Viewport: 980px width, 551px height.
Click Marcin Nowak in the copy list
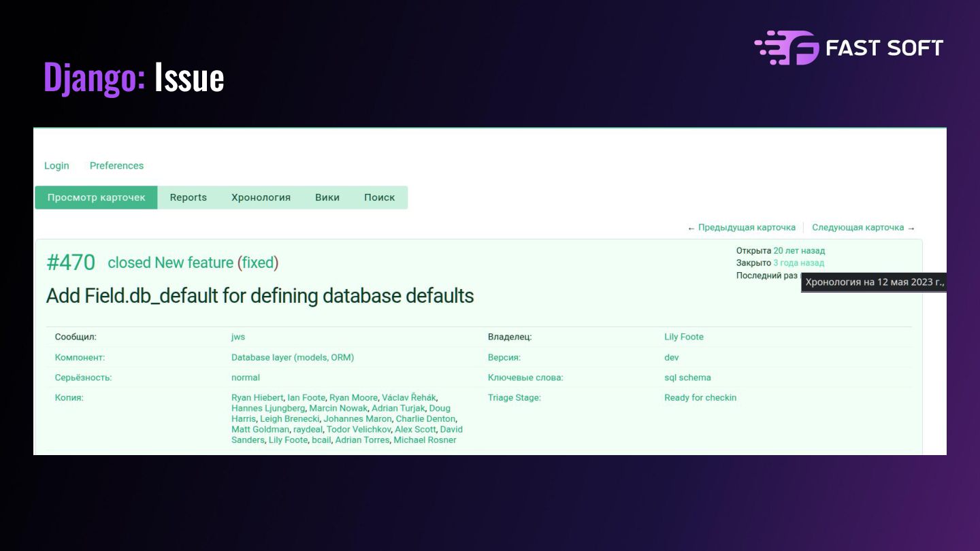tap(338, 408)
